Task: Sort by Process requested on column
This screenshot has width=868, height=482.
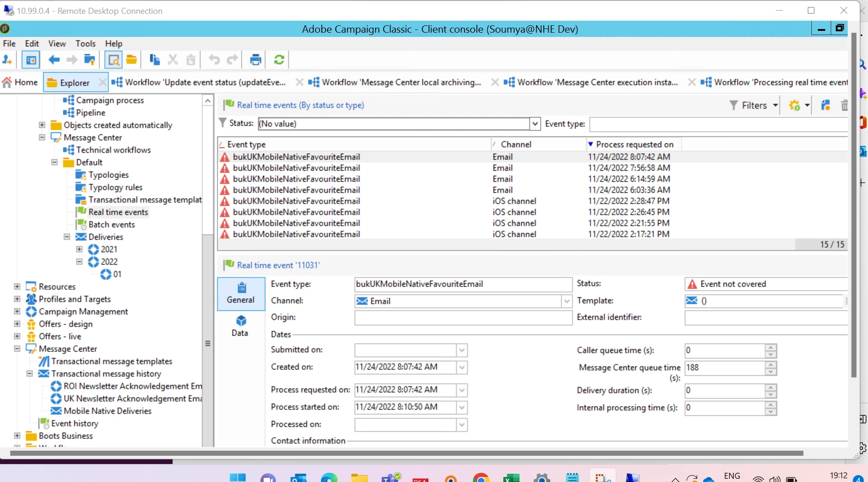Action: pyautogui.click(x=634, y=145)
